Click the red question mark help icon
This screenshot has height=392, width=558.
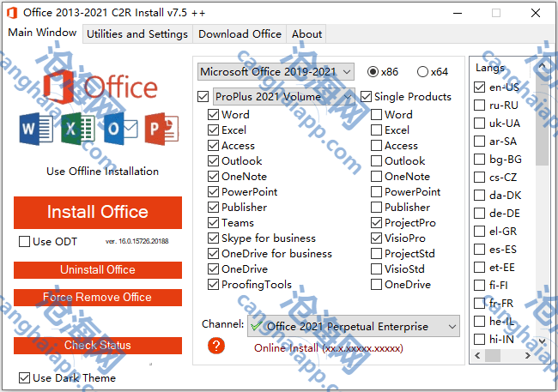point(216,346)
